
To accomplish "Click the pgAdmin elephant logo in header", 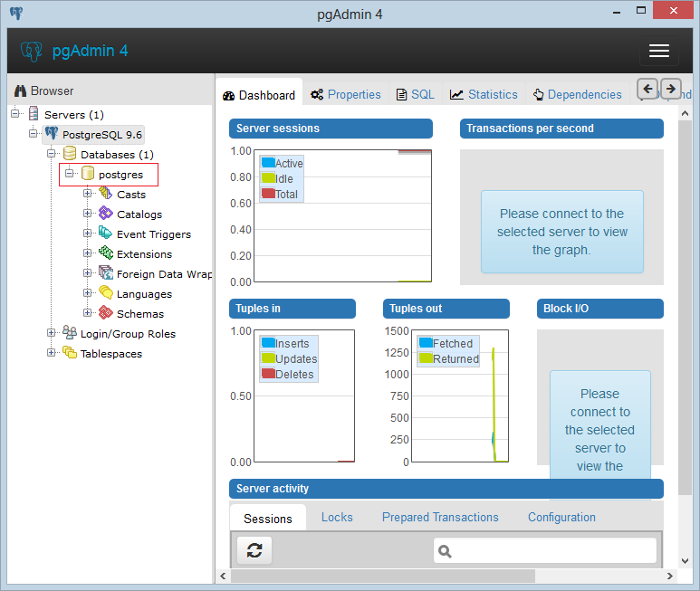I will click(32, 52).
